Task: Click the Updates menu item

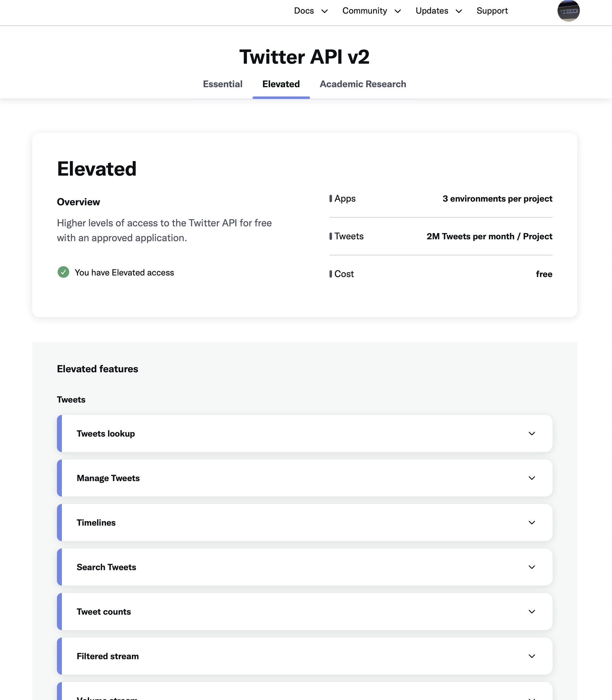Action: (431, 11)
